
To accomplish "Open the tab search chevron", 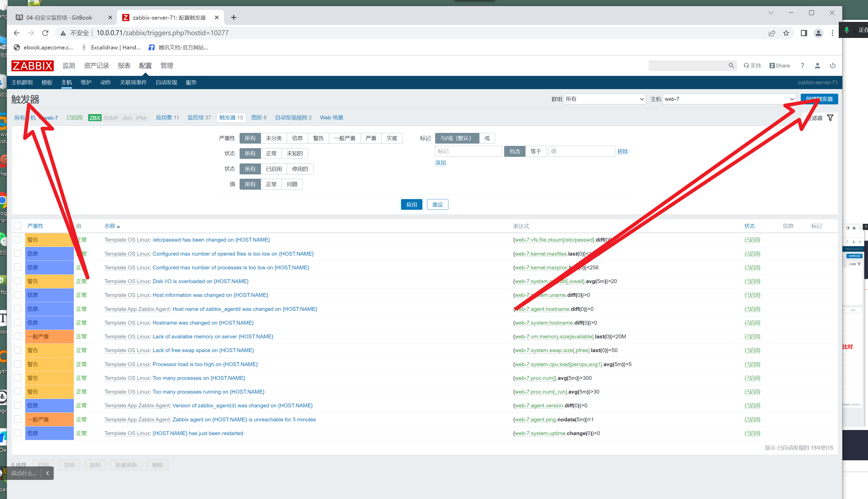I will [771, 13].
